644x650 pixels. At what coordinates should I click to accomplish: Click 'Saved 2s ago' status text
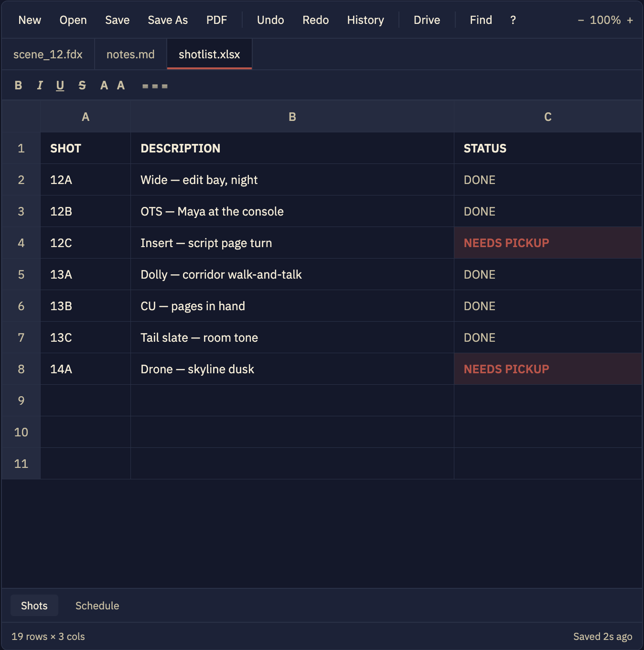click(603, 637)
